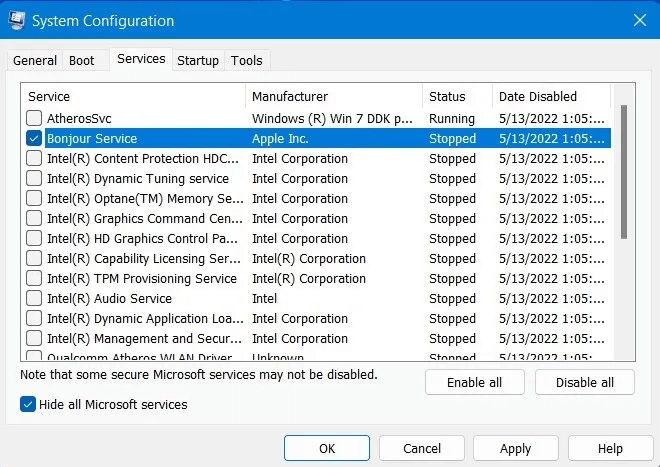This screenshot has height=467, width=660.
Task: Click the System Configuration title bar icon
Action: pyautogui.click(x=17, y=20)
